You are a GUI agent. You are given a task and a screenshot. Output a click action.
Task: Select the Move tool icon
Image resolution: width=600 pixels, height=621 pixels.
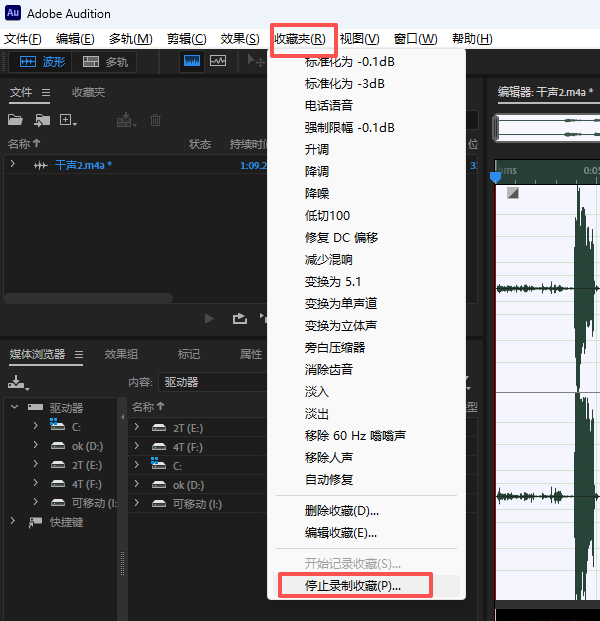(255, 61)
